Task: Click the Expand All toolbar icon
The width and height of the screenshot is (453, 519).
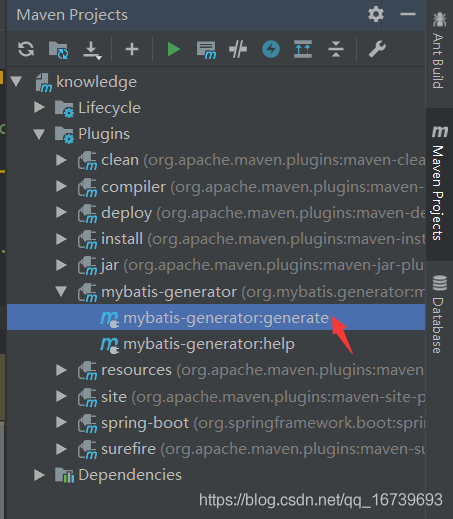Action: pos(303,49)
